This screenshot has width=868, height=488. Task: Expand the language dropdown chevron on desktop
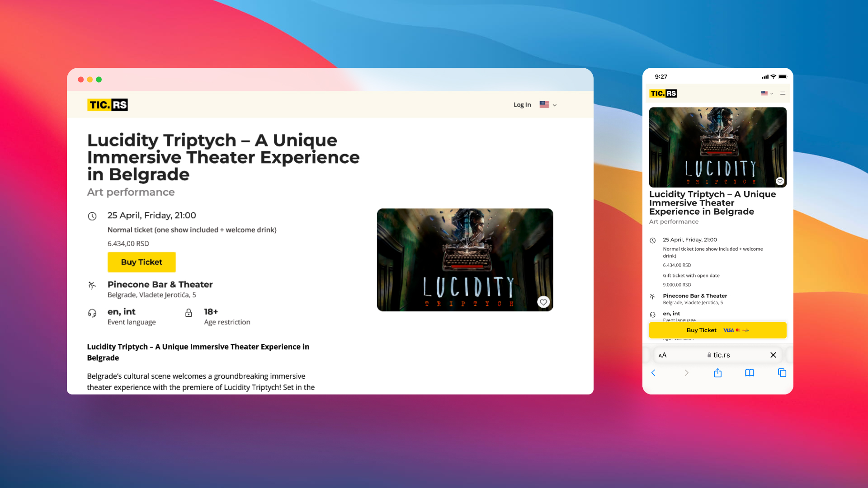pos(555,105)
